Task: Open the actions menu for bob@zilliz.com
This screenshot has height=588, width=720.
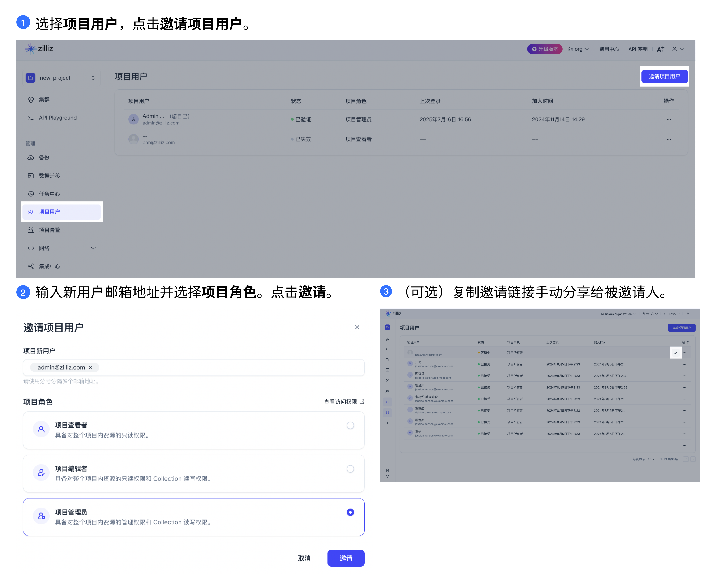Action: (x=669, y=139)
